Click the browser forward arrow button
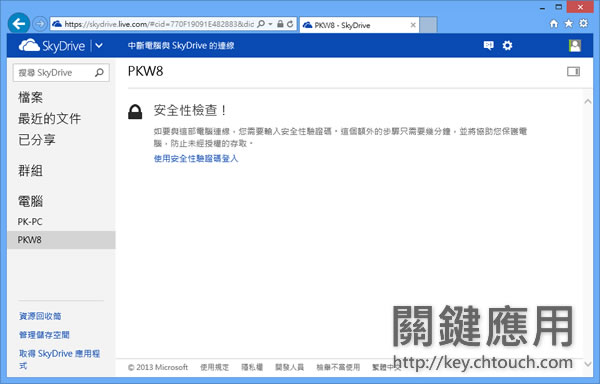This screenshot has width=600, height=384. coord(39,24)
